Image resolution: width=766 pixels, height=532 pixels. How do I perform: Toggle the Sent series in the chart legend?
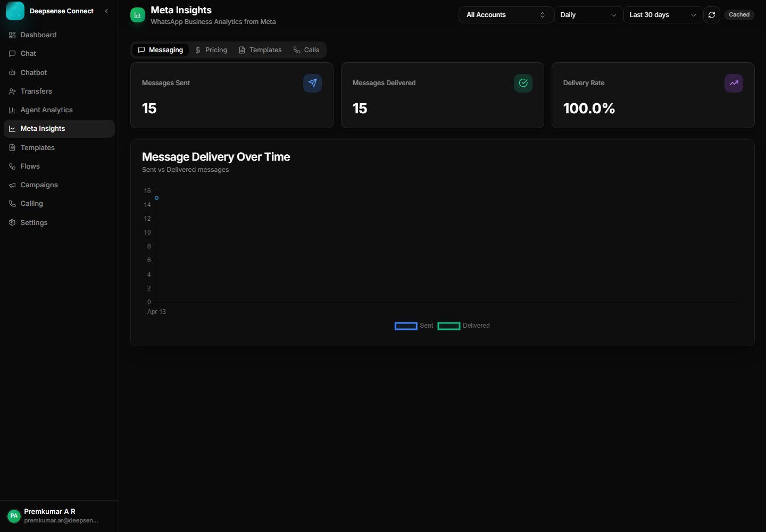414,326
